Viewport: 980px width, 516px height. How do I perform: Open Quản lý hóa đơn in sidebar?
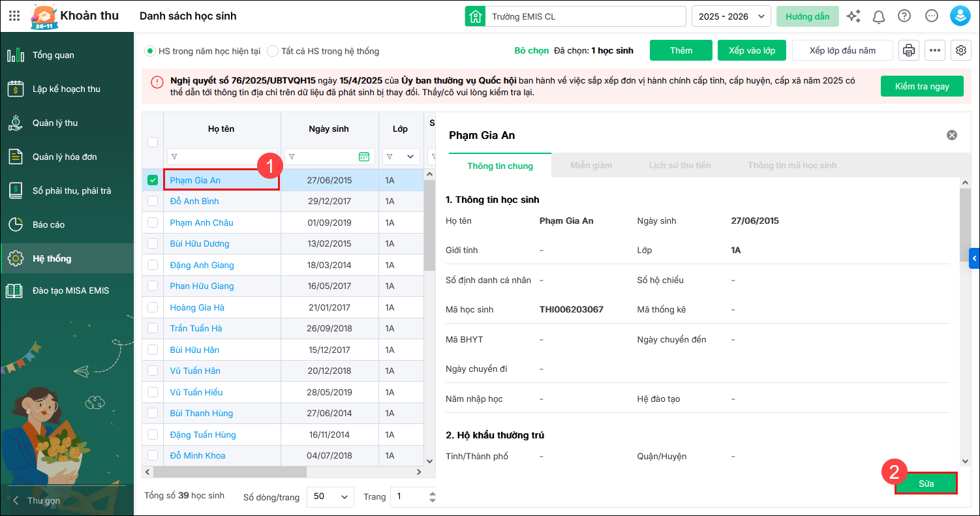[65, 157]
